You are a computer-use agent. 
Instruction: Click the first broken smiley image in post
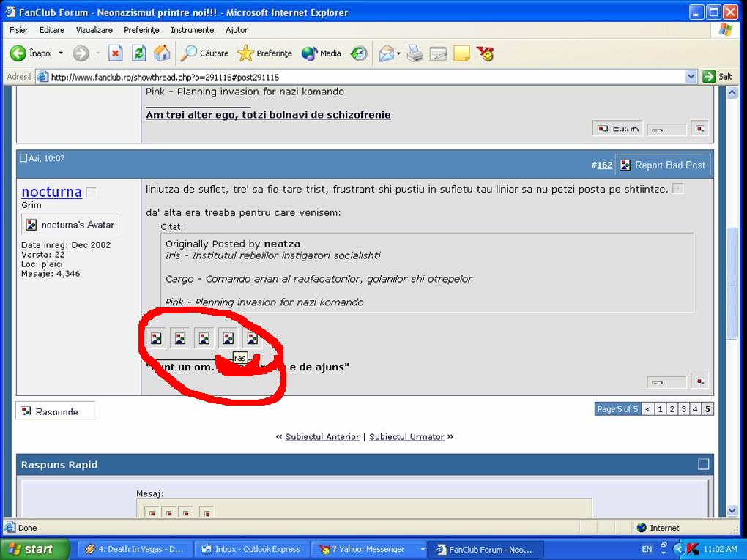tap(156, 338)
